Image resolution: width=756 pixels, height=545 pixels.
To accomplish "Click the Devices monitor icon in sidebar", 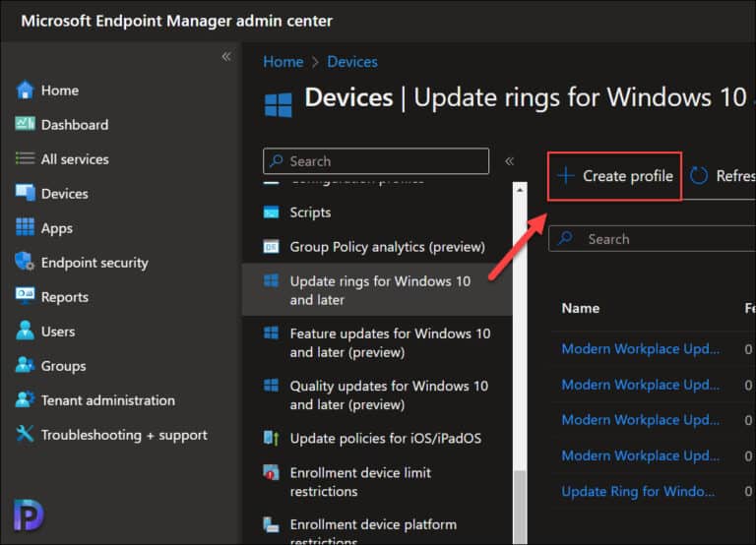I will pyautogui.click(x=25, y=193).
